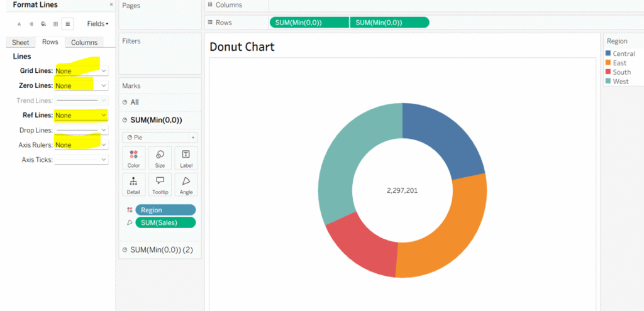Click the Angle marks button
This screenshot has height=311, width=644.
coord(186,184)
